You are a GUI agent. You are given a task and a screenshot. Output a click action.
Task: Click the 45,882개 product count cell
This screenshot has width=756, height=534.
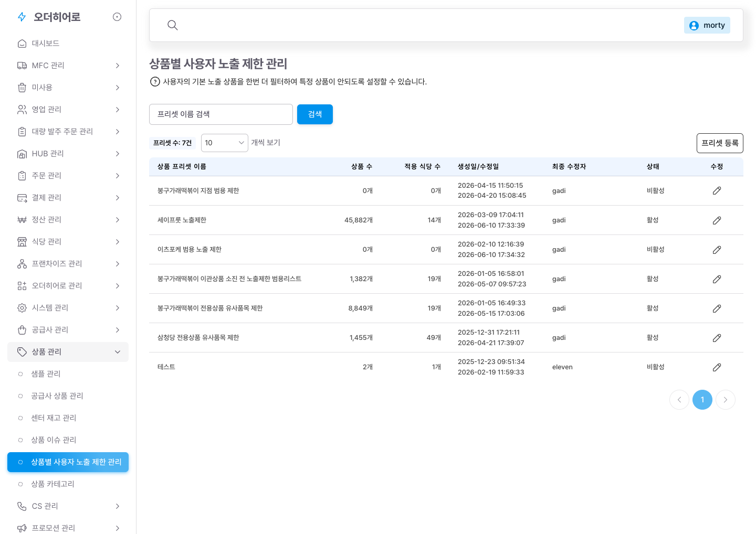click(x=359, y=220)
